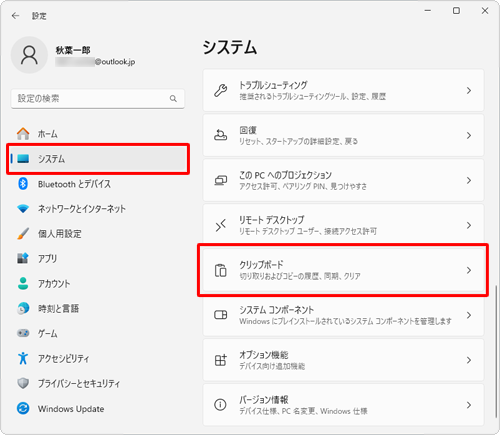Click the 設定の検索 search field
Image resolution: width=500 pixels, height=435 pixels.
[98, 99]
